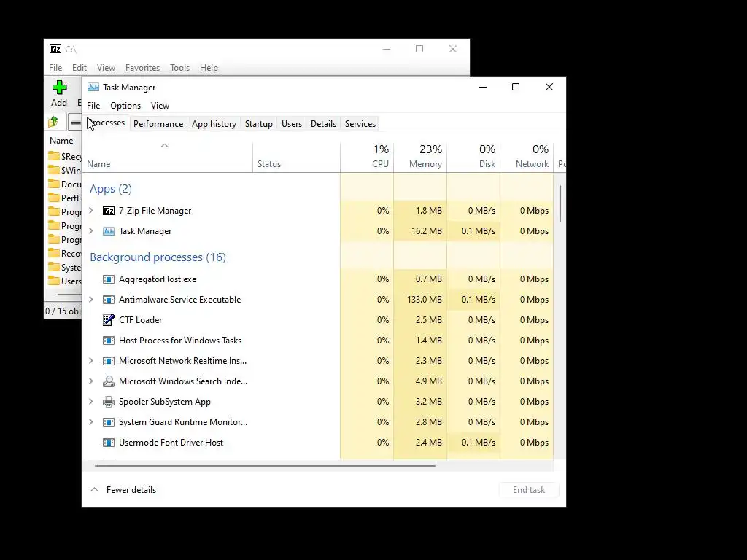Expand Spooler SubSystem App group
This screenshot has width=747, height=560.
tap(91, 402)
